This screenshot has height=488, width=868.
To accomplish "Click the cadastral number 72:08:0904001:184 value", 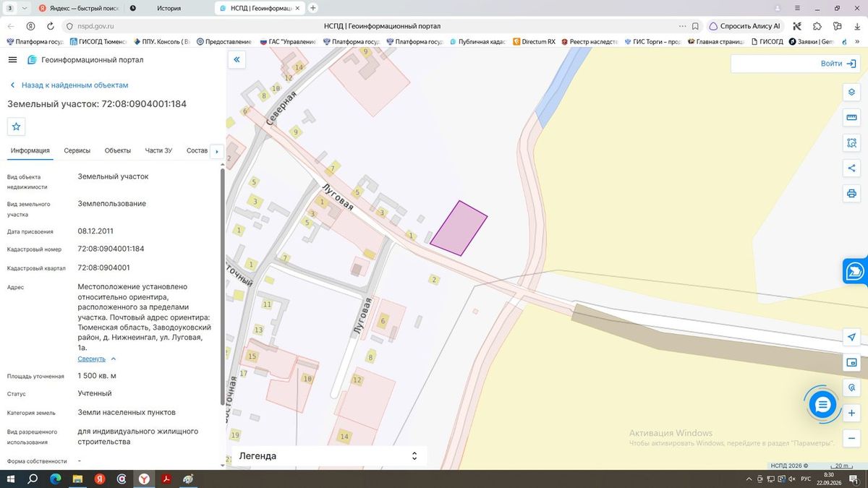I will tap(111, 249).
